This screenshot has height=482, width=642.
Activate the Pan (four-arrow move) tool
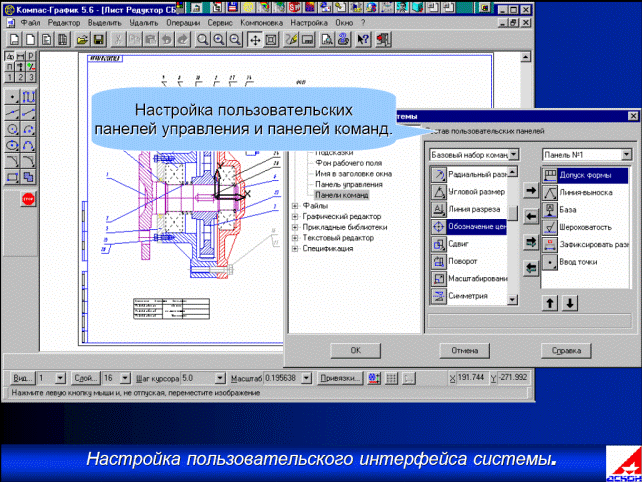click(255, 40)
